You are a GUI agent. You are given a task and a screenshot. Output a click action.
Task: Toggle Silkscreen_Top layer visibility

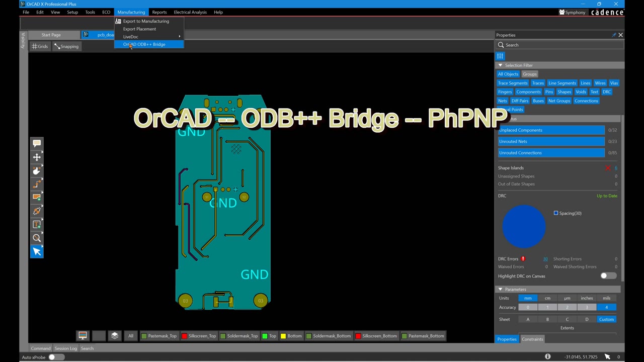(x=199, y=336)
